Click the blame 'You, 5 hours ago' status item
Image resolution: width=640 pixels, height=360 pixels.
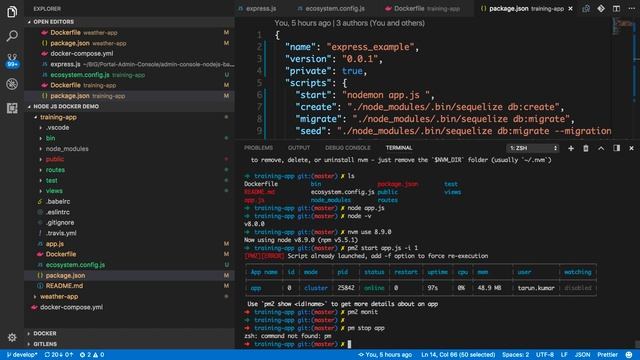pyautogui.click(x=385, y=355)
